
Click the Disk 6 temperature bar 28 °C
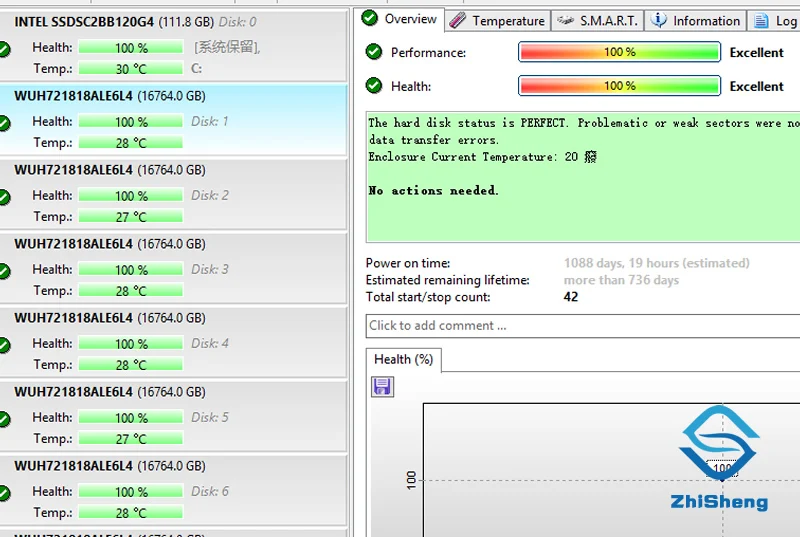131,512
